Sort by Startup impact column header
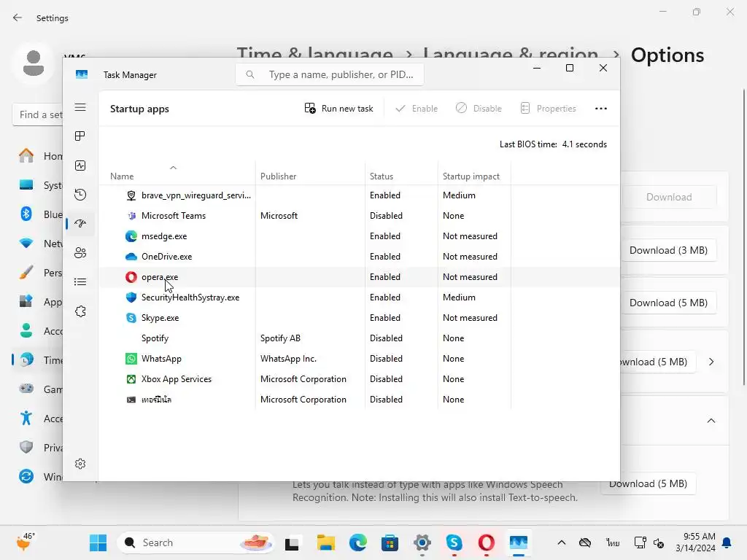This screenshot has height=560, width=747. pyautogui.click(x=474, y=176)
